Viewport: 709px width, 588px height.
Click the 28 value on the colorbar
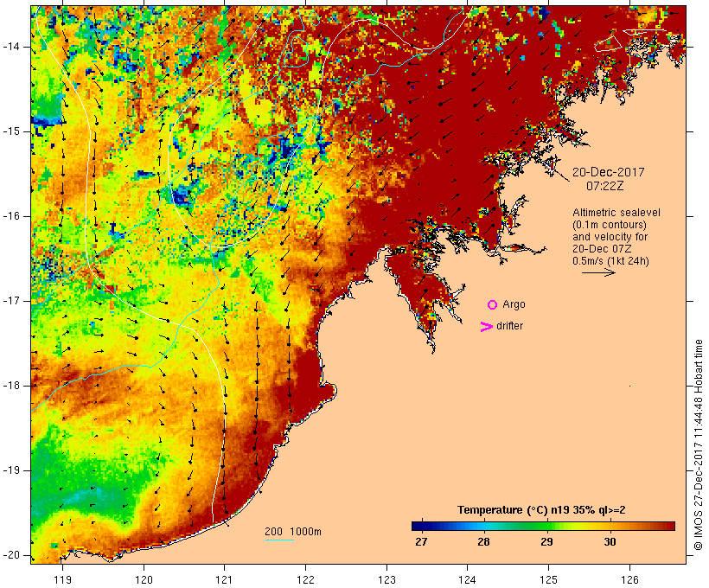[x=484, y=542]
